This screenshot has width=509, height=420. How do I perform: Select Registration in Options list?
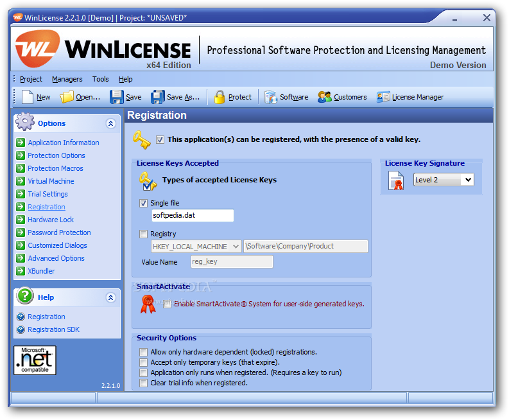click(46, 207)
